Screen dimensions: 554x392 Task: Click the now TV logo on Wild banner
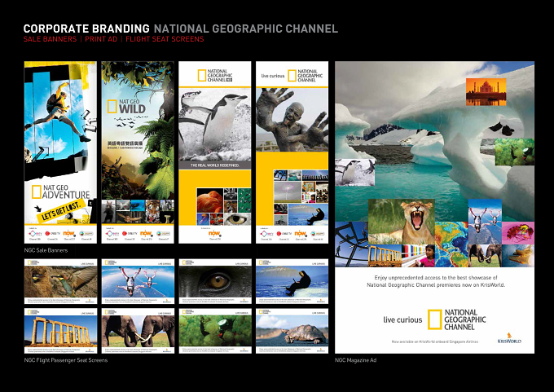tap(146, 233)
